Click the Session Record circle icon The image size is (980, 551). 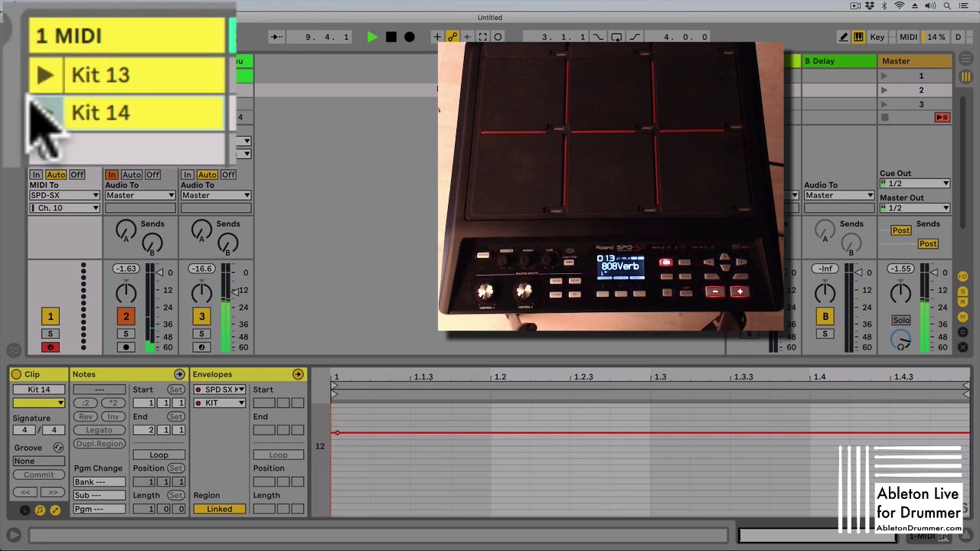pyautogui.click(x=498, y=37)
